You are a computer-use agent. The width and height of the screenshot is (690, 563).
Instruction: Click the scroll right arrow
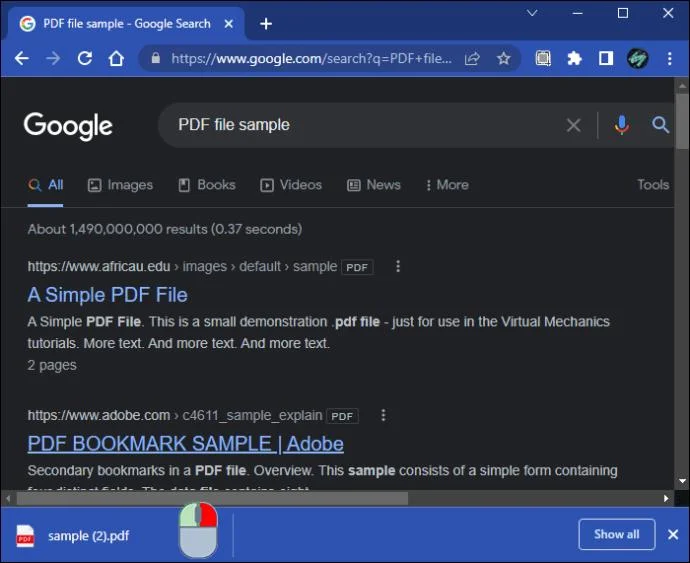click(x=666, y=499)
